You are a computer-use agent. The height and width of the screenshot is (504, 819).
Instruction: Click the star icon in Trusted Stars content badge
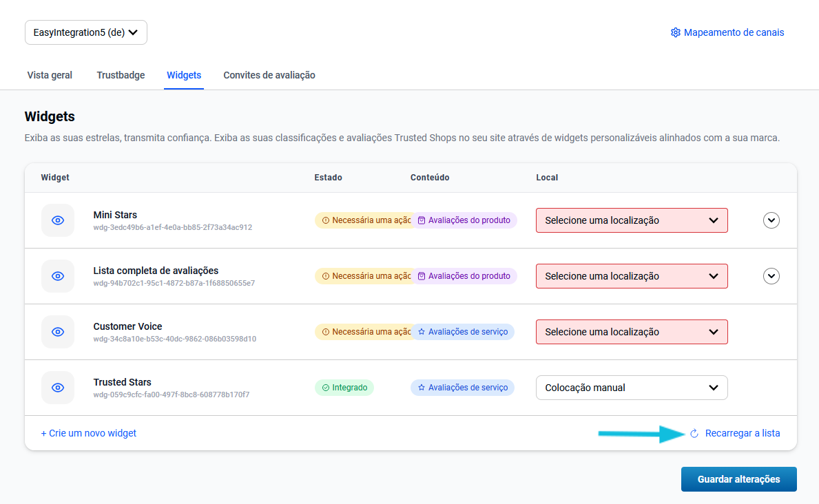(421, 388)
